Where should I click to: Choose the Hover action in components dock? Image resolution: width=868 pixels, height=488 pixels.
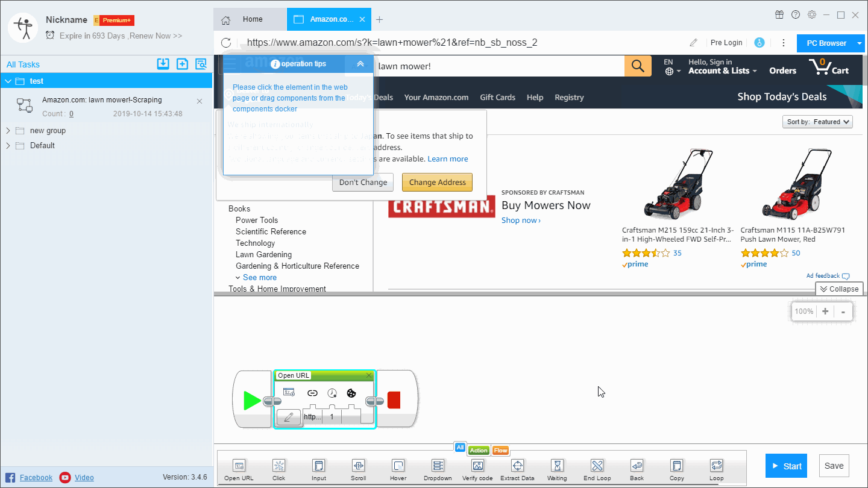pos(398,466)
